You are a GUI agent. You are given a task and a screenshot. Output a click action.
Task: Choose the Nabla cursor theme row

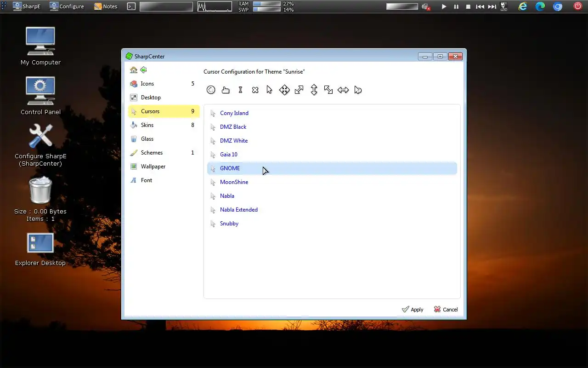[x=332, y=196]
